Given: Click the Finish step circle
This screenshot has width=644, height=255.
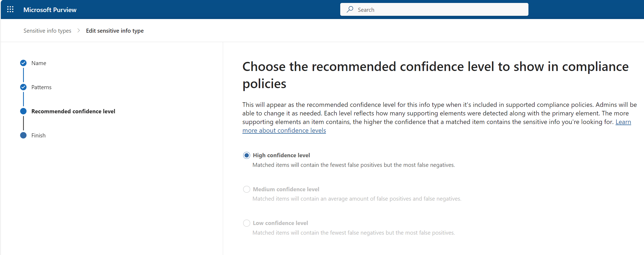Looking at the screenshot, I should click(23, 135).
